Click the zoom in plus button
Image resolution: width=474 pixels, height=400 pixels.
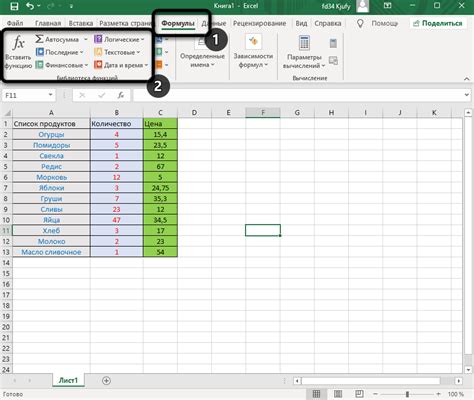(439, 394)
